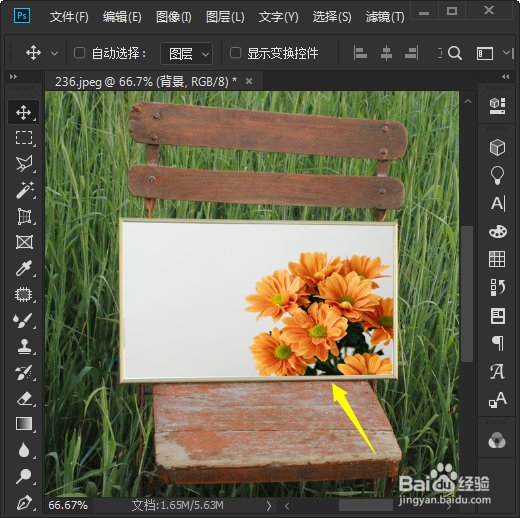
Task: Select the Frame tool
Action: tap(24, 242)
